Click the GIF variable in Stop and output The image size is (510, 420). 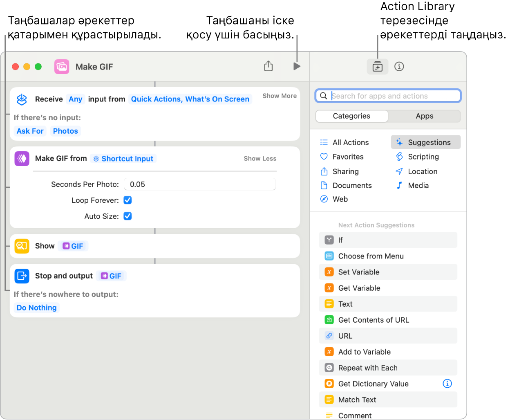111,276
